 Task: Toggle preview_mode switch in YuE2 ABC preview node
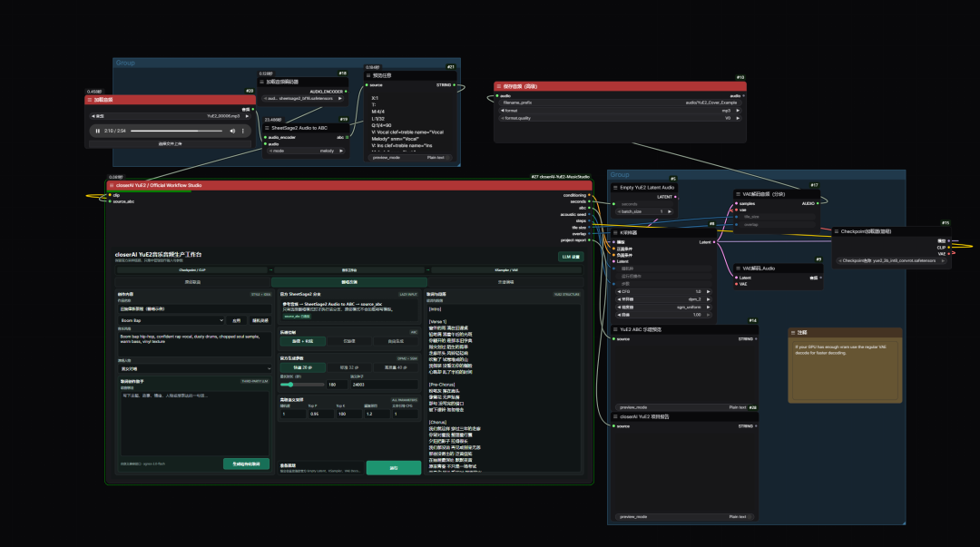click(684, 407)
